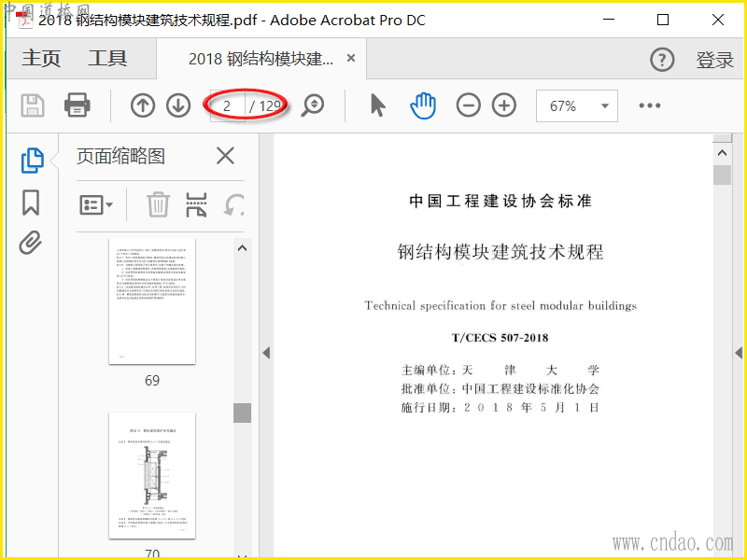The image size is (747, 560).
Task: Open the 67% zoom level dropdown
Action: click(x=577, y=105)
